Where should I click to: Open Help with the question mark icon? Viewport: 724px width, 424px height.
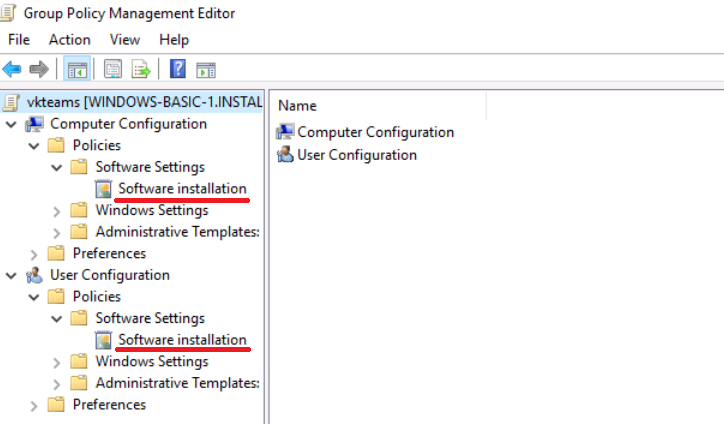tap(178, 69)
